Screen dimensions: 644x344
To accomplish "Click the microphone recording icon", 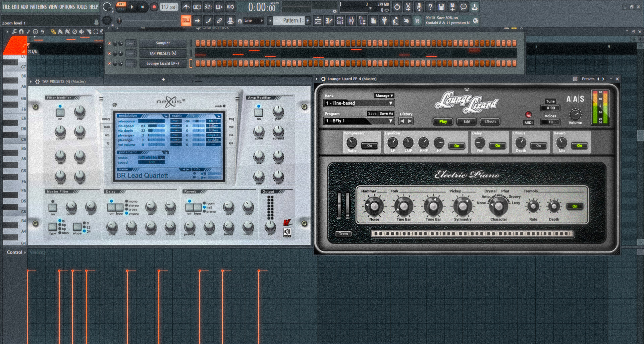I will tap(419, 7).
